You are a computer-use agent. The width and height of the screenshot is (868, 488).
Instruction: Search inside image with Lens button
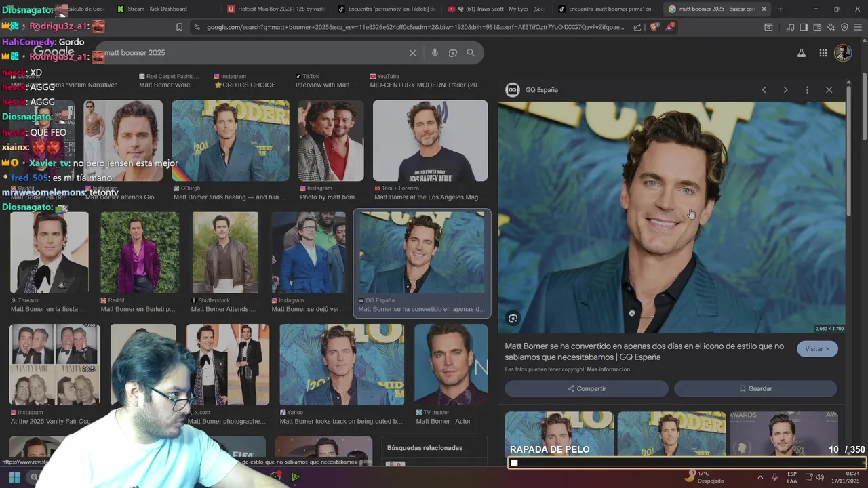pos(513,318)
